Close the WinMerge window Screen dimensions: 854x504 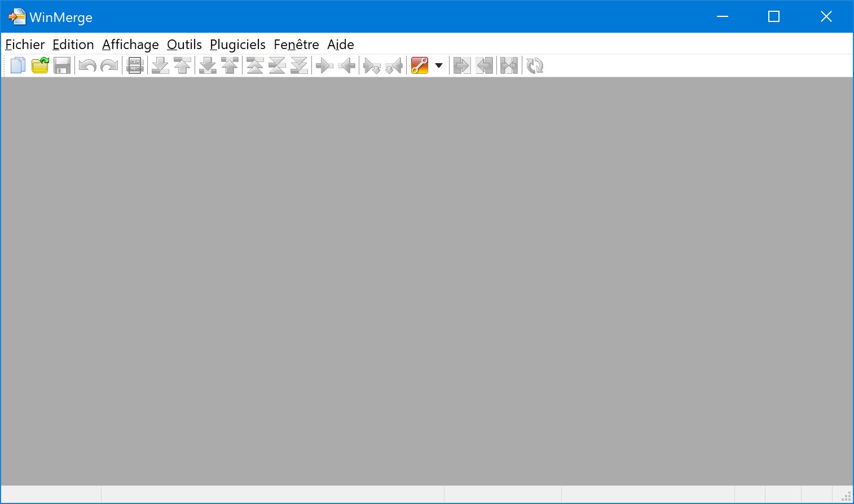coord(826,17)
